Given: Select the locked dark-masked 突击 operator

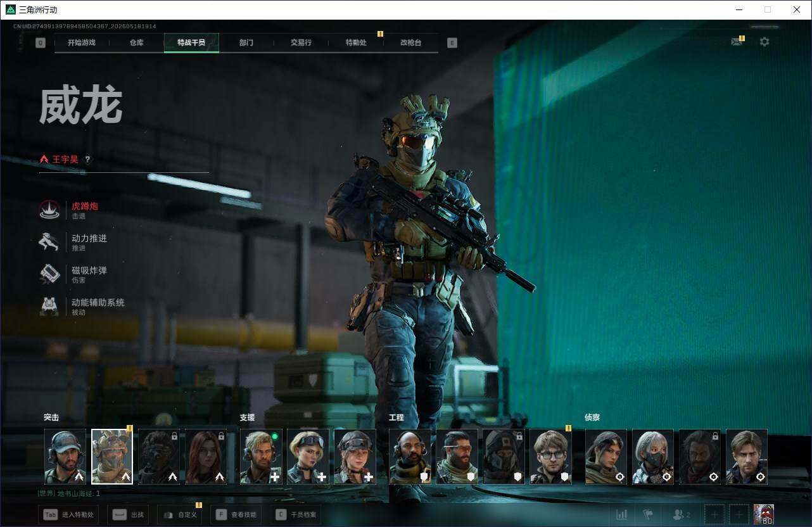Looking at the screenshot, I should [159, 457].
